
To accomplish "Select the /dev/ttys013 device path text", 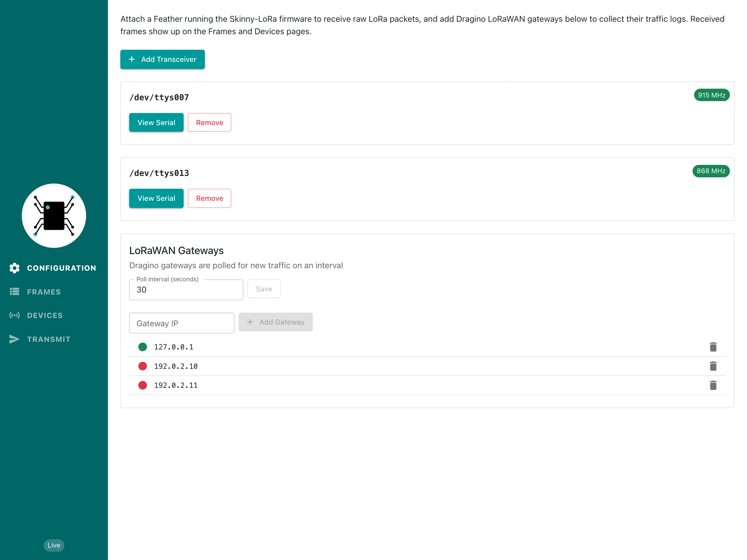I will [159, 173].
